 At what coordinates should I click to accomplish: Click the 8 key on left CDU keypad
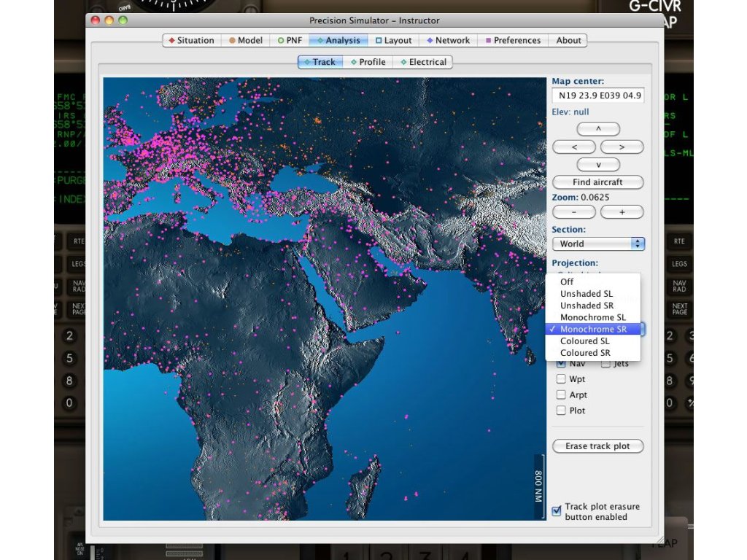69,381
